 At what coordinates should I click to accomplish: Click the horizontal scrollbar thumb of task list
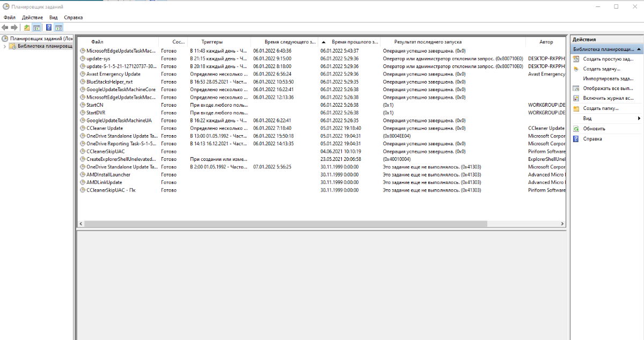tap(286, 224)
